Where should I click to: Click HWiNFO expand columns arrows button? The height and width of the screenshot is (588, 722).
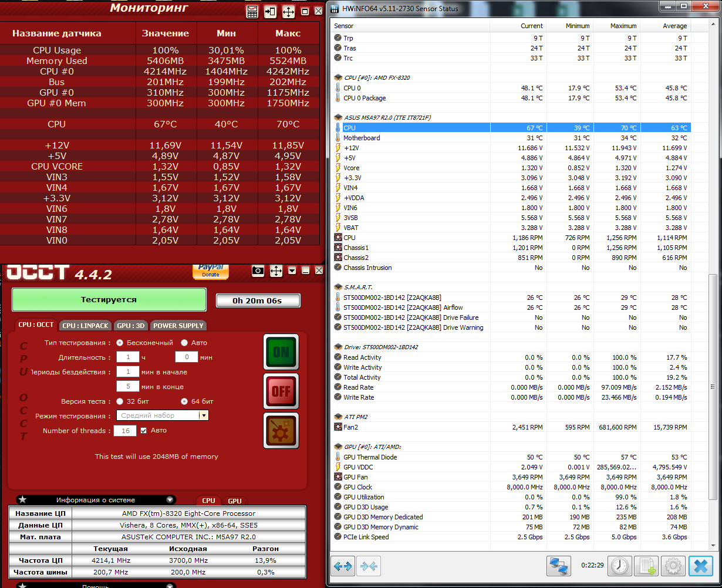click(343, 566)
